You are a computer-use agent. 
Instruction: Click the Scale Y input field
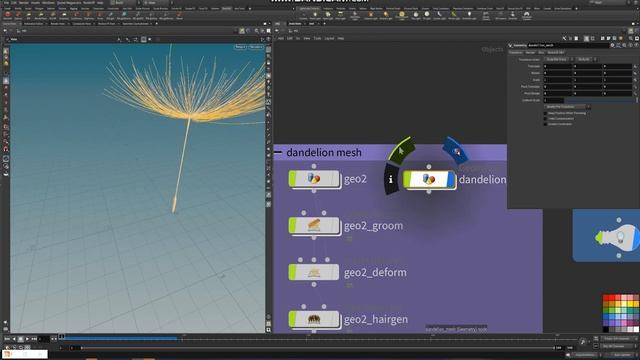588,80
